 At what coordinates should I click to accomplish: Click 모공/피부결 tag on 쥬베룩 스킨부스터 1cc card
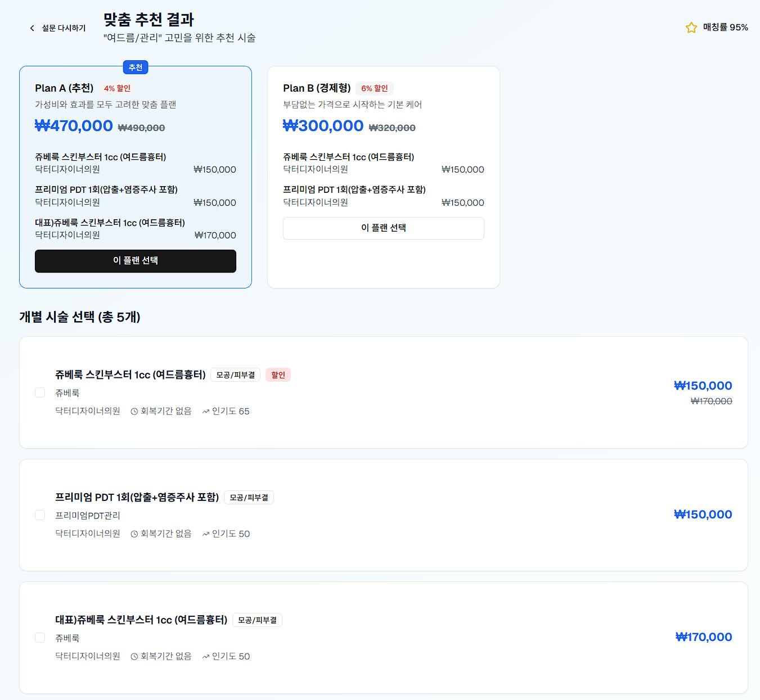pos(236,375)
